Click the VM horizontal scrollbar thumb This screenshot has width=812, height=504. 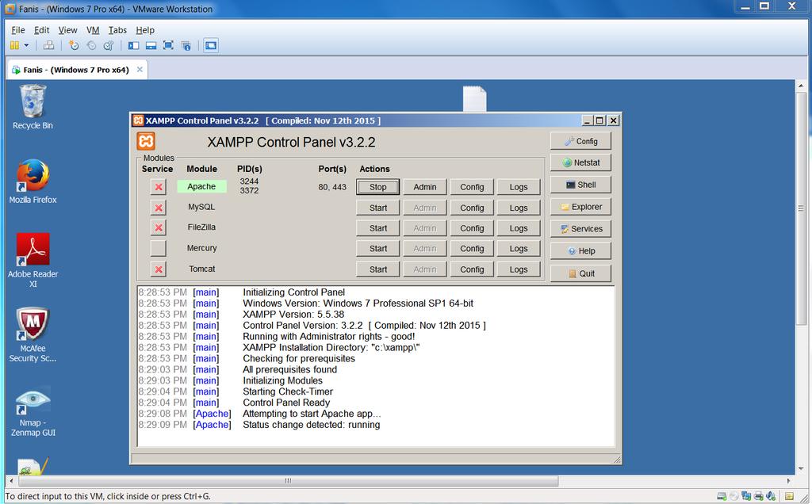point(289,481)
